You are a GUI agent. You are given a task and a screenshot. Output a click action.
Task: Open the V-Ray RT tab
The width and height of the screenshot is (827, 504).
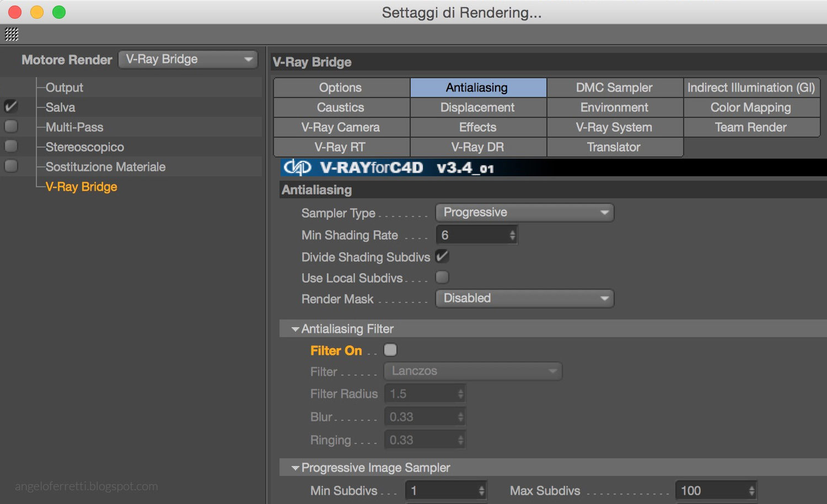(x=342, y=147)
